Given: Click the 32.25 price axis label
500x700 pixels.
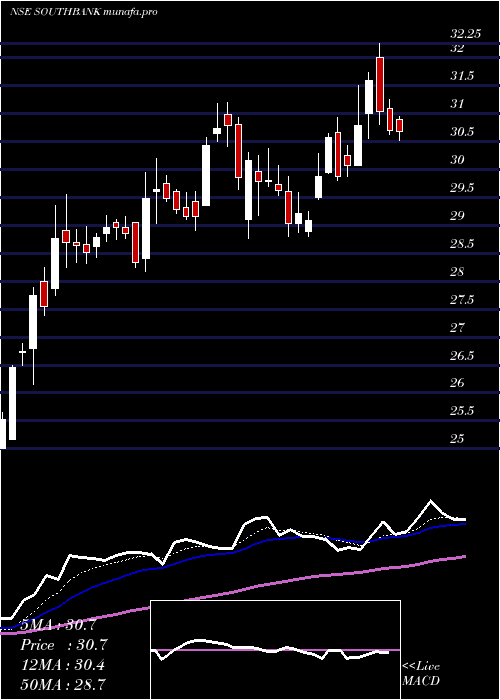Looking at the screenshot, I should click(465, 34).
